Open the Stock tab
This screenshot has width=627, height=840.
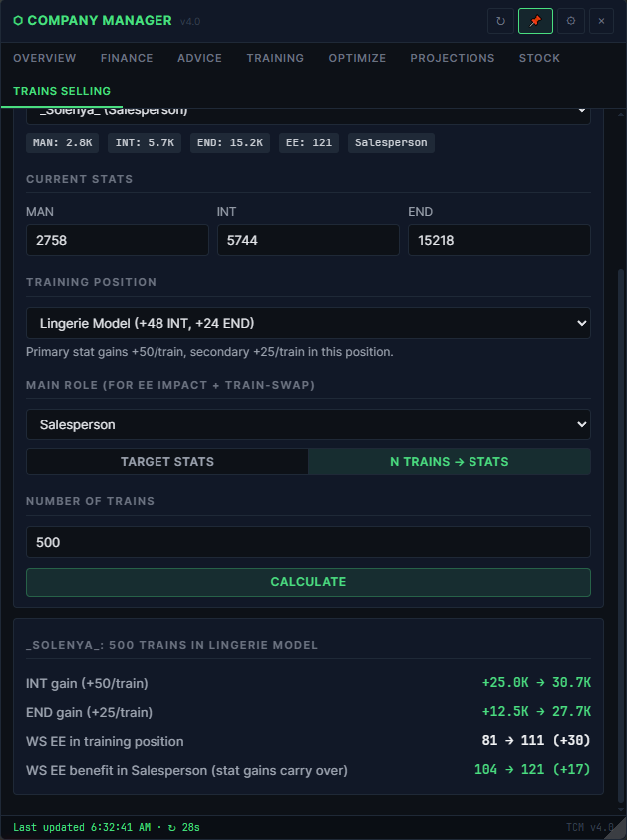539,58
